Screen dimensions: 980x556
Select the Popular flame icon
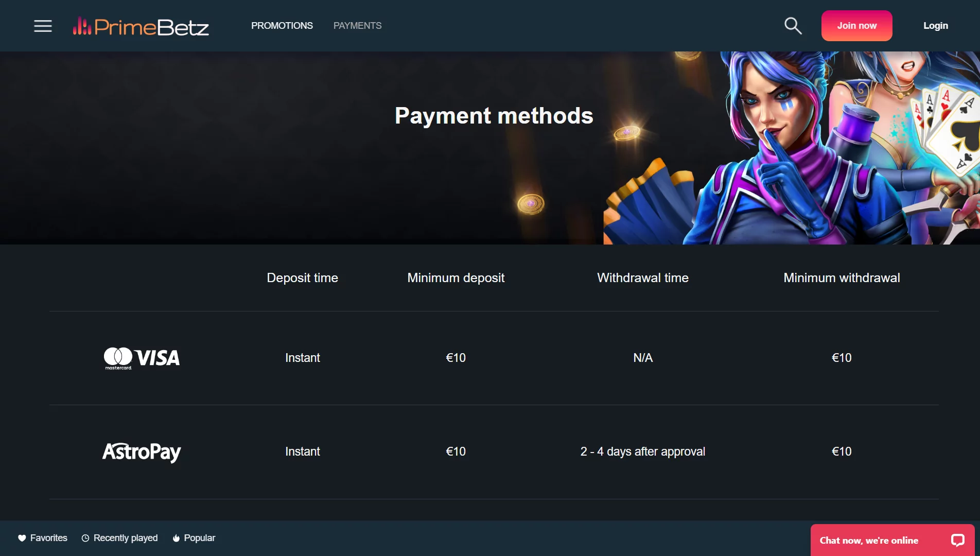click(x=176, y=537)
